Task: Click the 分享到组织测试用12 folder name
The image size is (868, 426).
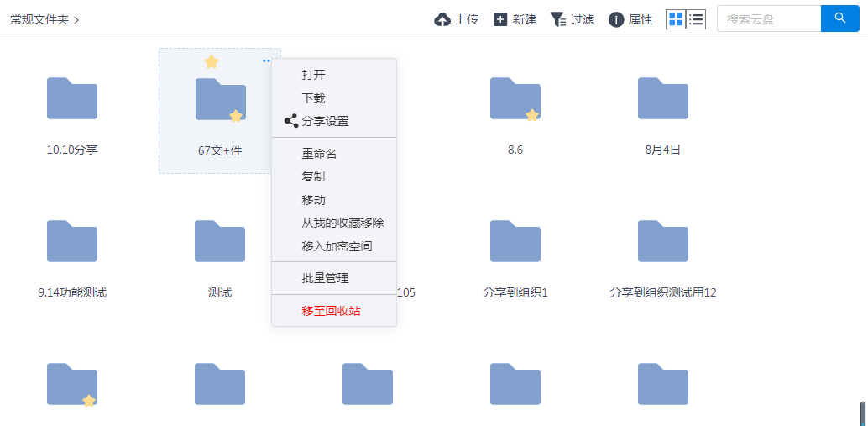Action: coord(662,292)
